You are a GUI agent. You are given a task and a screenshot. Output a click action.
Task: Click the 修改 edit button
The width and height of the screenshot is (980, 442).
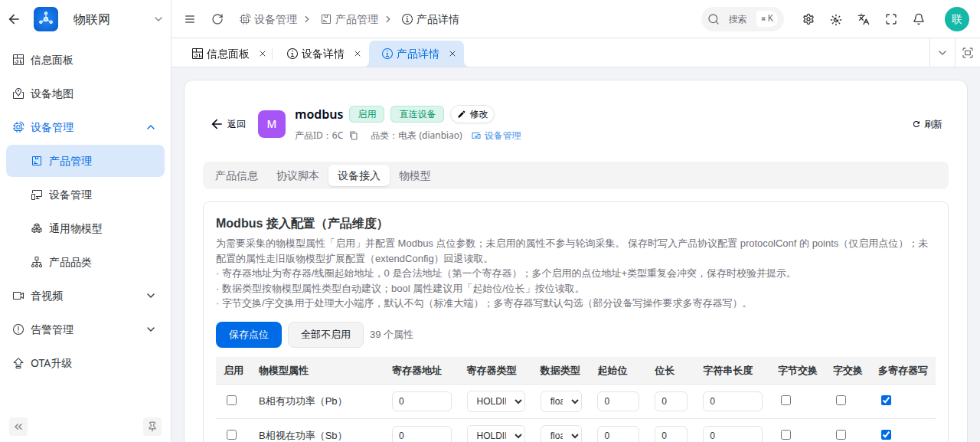(x=472, y=114)
